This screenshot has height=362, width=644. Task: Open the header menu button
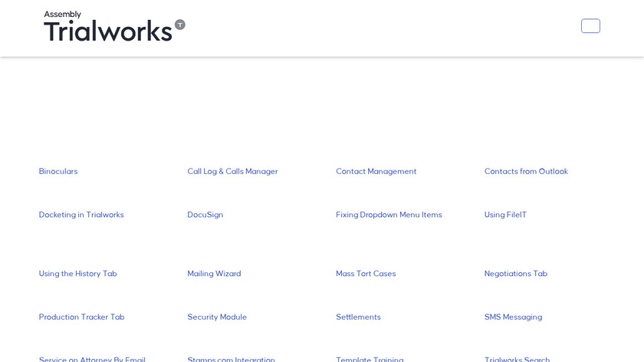click(x=590, y=26)
